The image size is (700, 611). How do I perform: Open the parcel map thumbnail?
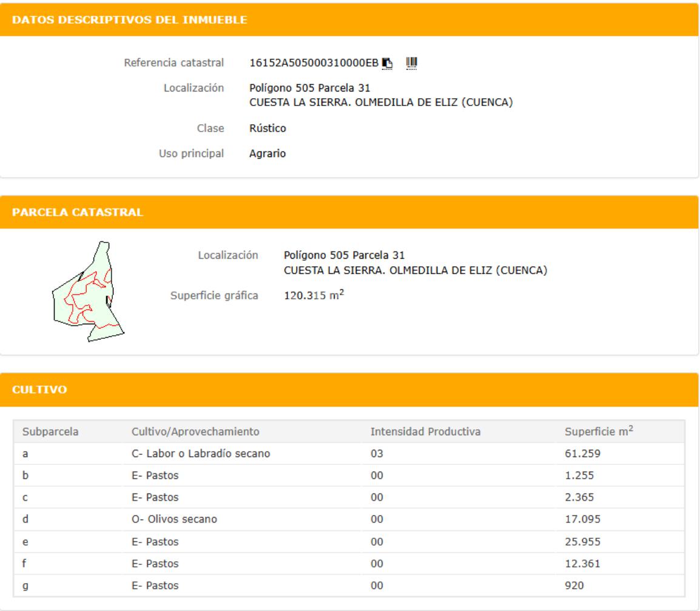(x=88, y=292)
